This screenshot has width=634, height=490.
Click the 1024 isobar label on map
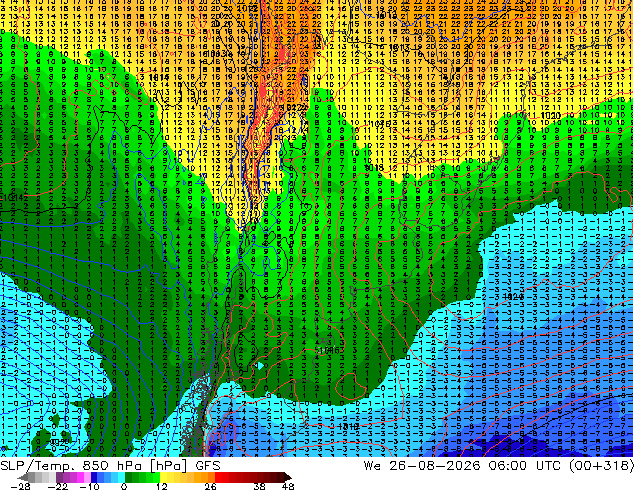pos(514,296)
